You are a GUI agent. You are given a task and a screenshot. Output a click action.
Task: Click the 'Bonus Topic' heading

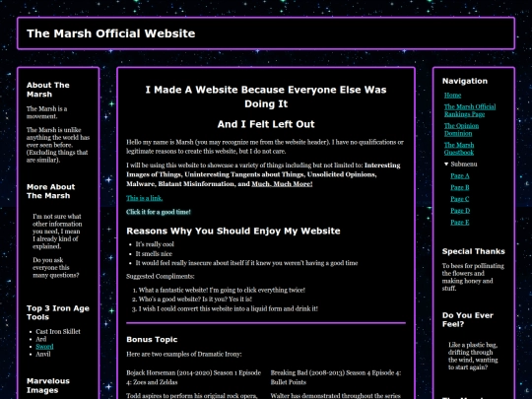[152, 340]
